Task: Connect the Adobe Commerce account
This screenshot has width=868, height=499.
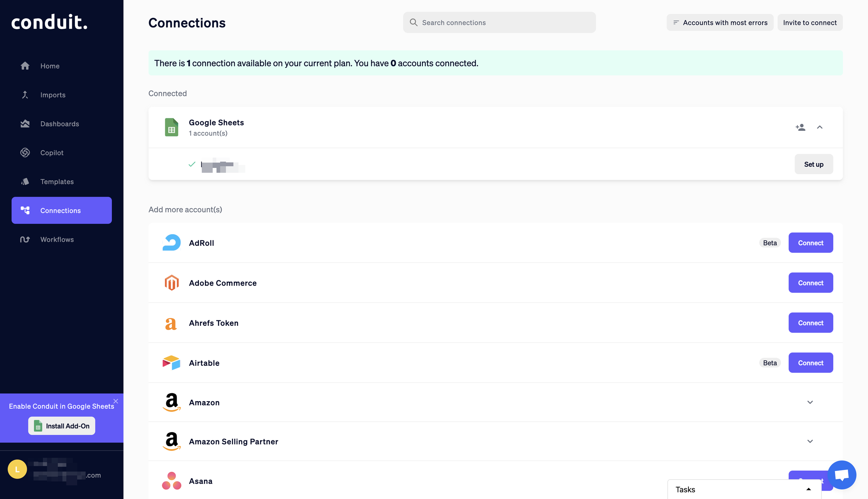Action: pos(810,283)
